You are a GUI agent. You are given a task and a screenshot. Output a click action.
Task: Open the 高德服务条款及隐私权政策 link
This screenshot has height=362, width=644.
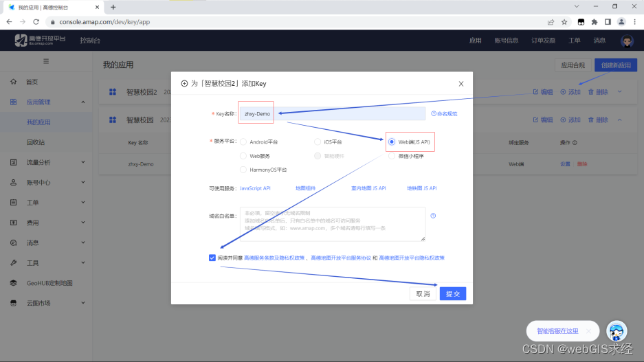274,258
